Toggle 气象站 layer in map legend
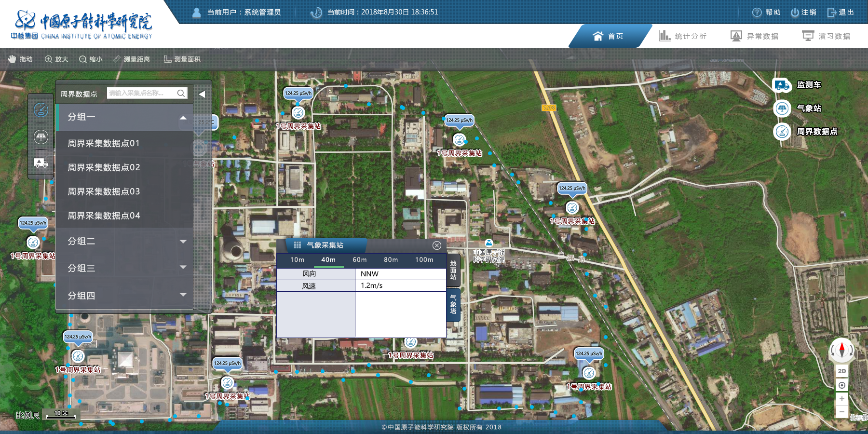 coord(798,108)
